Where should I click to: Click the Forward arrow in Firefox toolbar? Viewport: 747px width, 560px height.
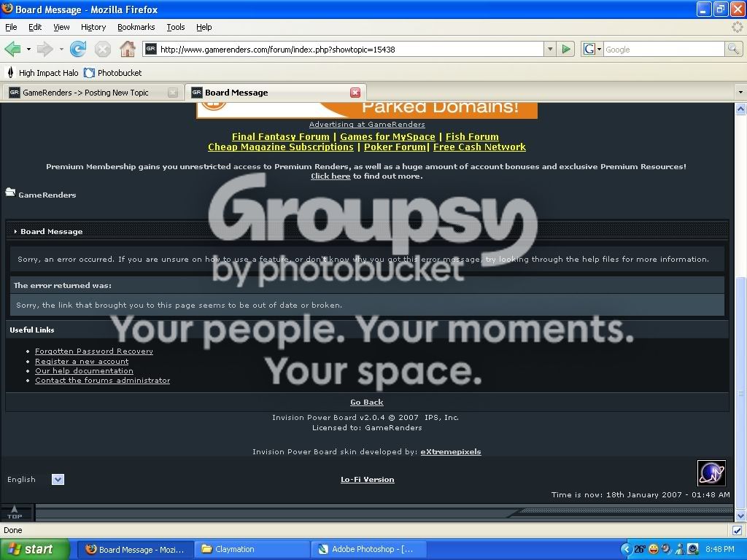click(44, 49)
